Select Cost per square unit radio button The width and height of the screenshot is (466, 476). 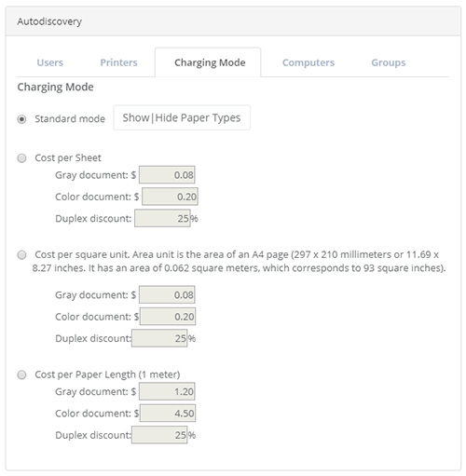point(21,255)
